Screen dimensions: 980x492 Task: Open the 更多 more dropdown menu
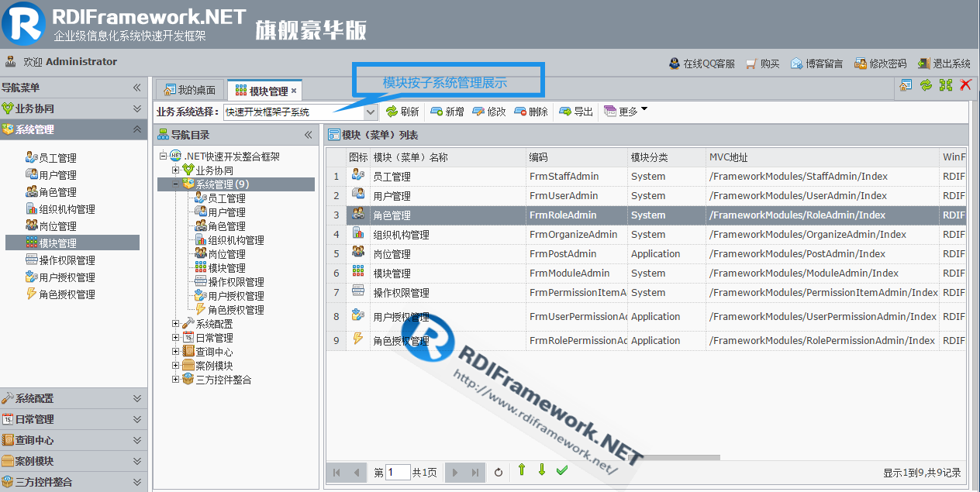pos(626,112)
